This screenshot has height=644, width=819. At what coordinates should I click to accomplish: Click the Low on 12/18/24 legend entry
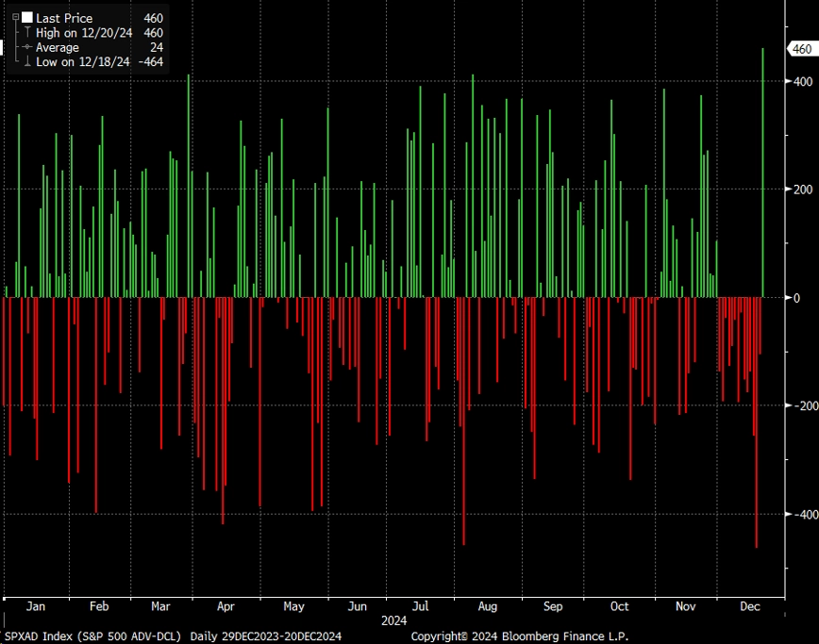coord(82,61)
